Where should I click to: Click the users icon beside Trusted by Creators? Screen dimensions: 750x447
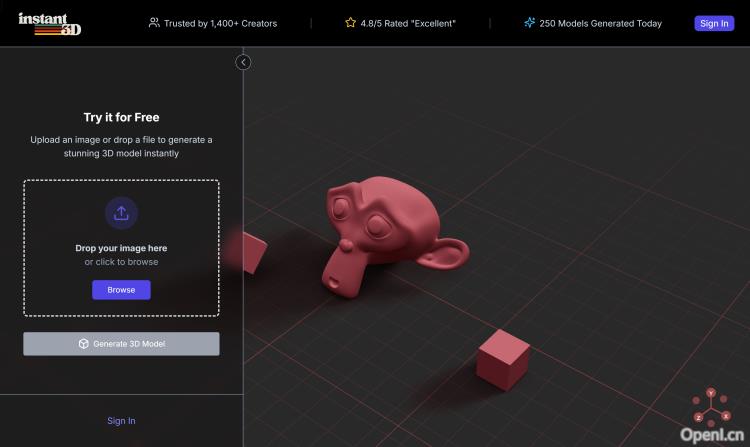[x=154, y=23]
